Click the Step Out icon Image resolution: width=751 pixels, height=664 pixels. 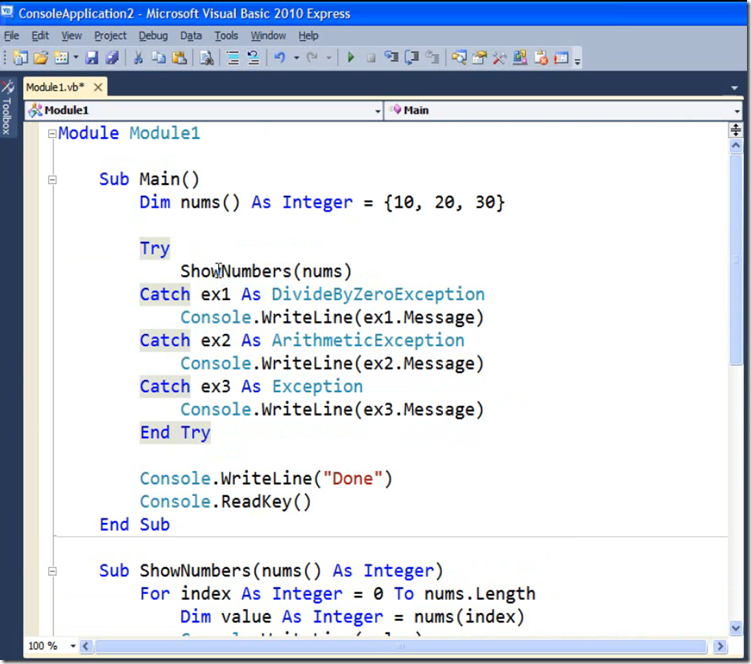432,58
